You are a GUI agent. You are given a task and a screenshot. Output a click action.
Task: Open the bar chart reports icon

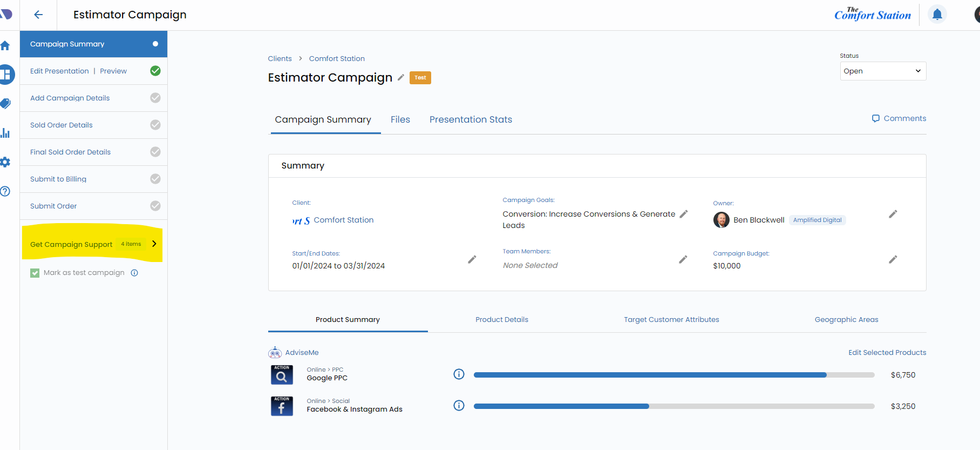tap(5, 133)
